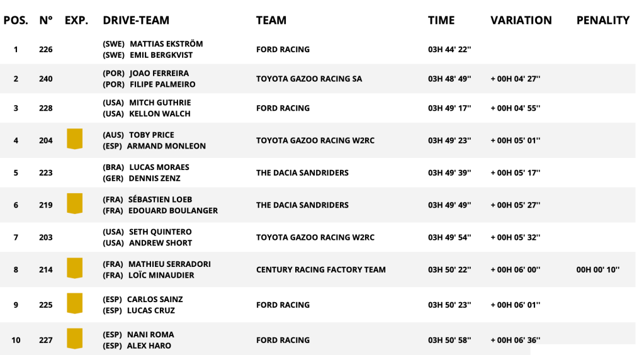Select the POS. column header
The image size is (644, 355).
16,20
